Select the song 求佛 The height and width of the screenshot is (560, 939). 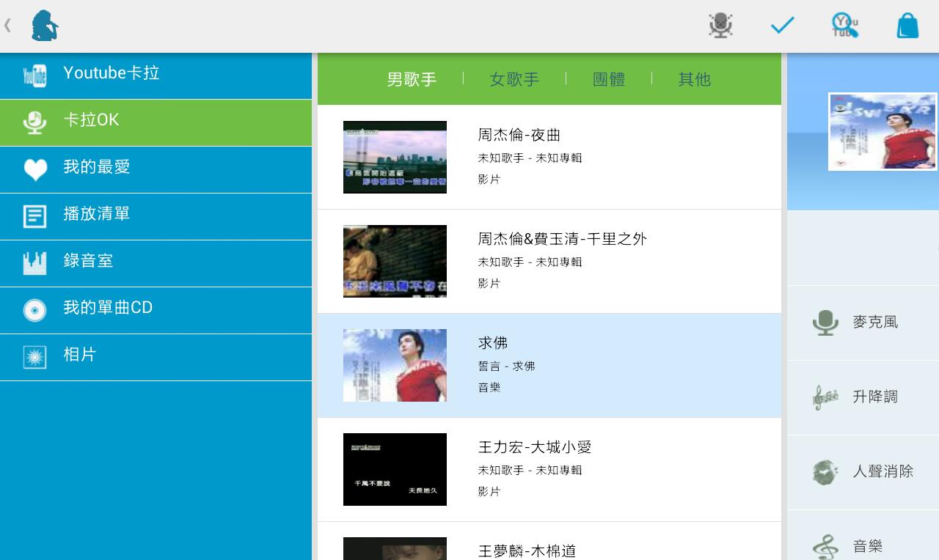coord(549,365)
